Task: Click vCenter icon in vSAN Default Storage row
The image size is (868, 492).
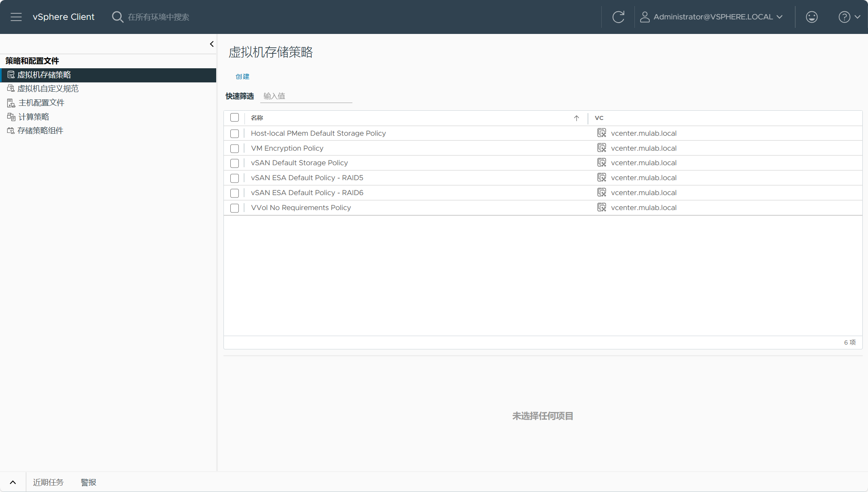Action: (x=602, y=162)
